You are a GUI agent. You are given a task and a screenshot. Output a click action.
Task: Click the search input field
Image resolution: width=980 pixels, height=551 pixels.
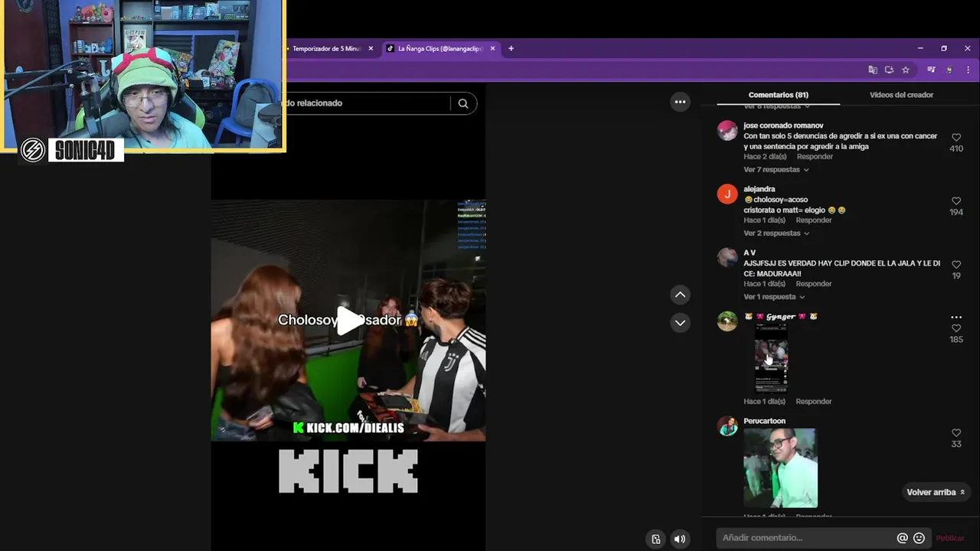pyautogui.click(x=367, y=103)
